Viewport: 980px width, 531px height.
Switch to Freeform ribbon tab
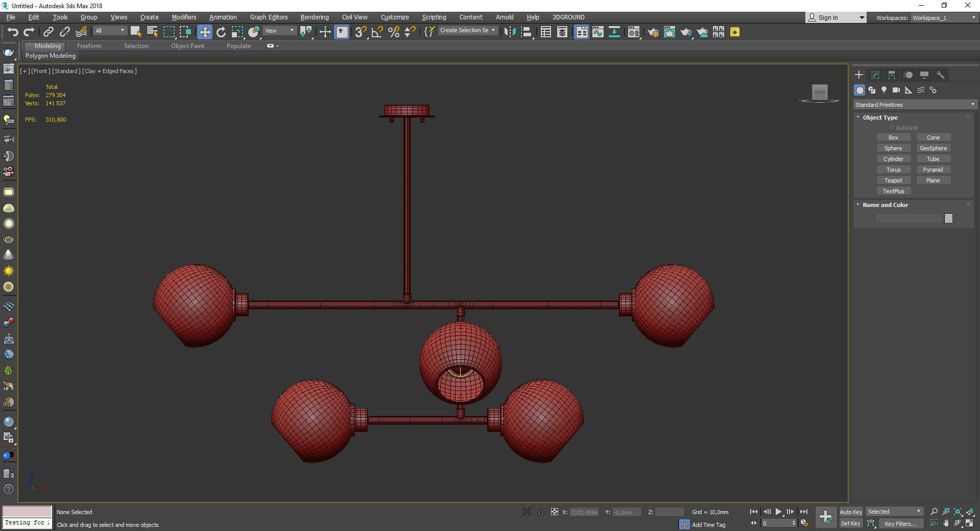click(x=89, y=46)
